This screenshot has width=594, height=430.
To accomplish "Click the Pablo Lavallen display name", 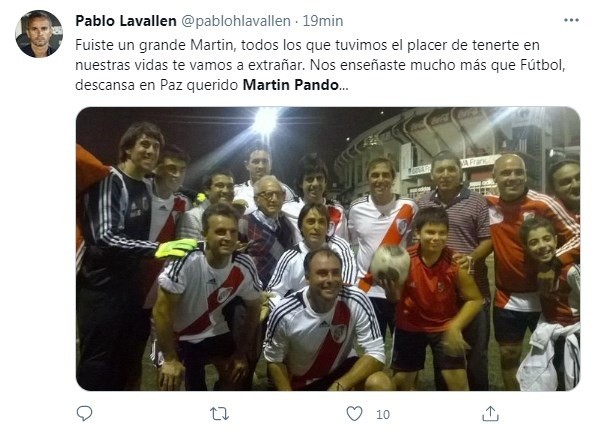I will tap(126, 21).
